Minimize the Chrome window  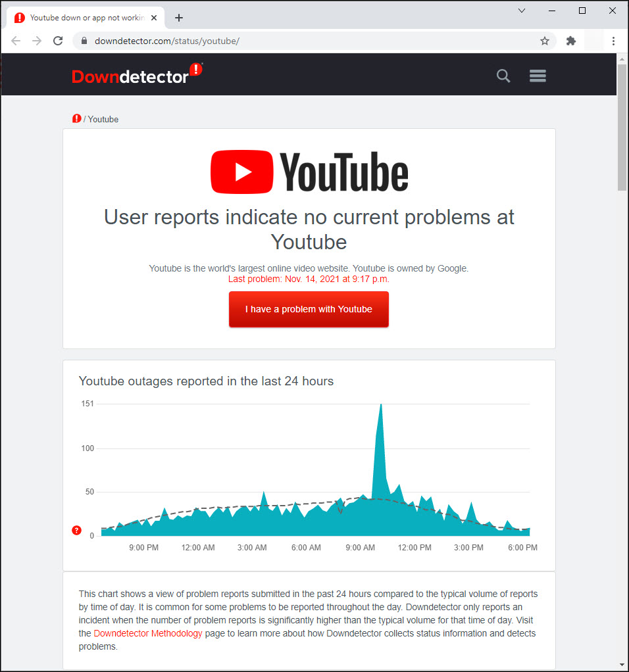point(552,11)
